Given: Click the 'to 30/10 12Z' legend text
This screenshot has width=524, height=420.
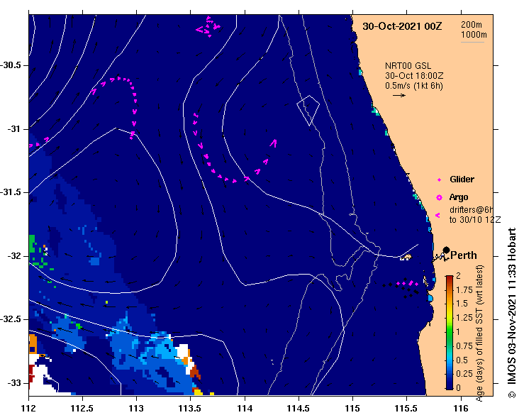Looking at the screenshot, I should point(475,220).
